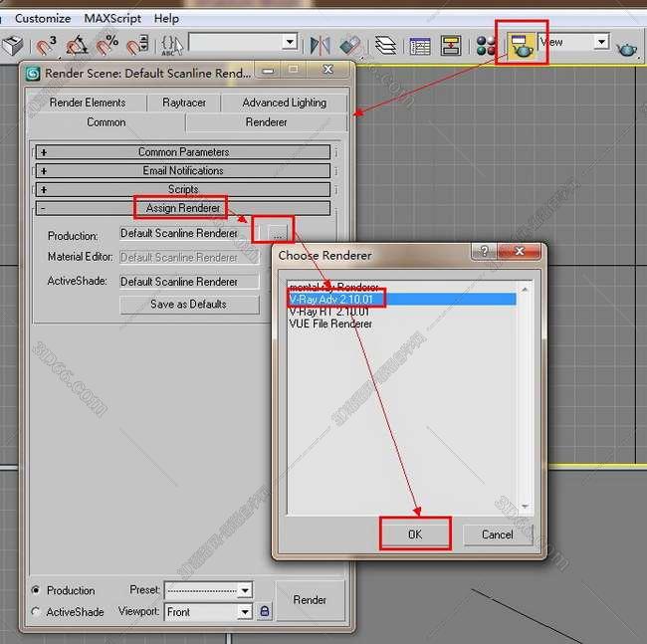The height and width of the screenshot is (644, 647).
Task: Switch to Raytracer tab
Action: [183, 103]
